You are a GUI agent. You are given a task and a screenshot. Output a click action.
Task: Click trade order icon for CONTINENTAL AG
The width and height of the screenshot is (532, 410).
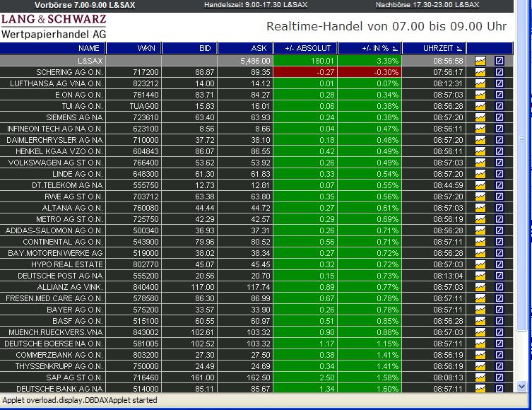500,242
